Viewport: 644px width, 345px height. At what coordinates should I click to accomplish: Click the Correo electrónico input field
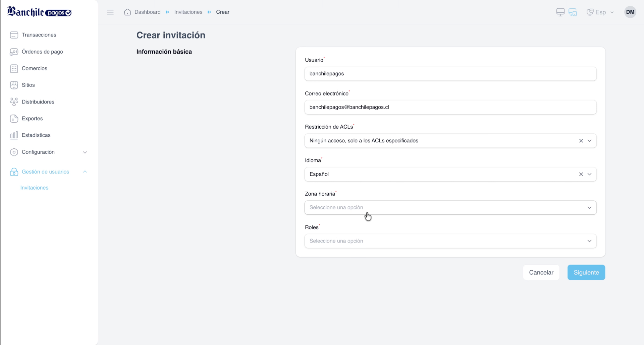[450, 107]
